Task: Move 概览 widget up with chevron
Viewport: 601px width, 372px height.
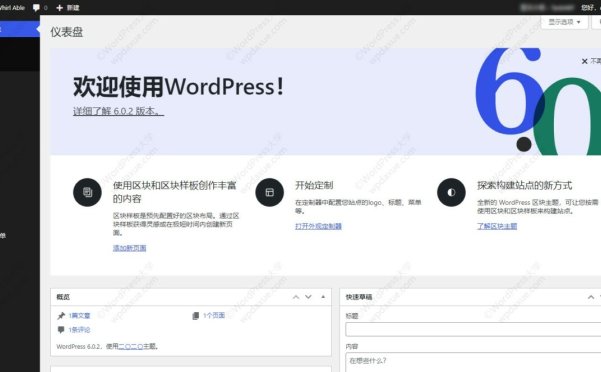Action: pos(296,297)
